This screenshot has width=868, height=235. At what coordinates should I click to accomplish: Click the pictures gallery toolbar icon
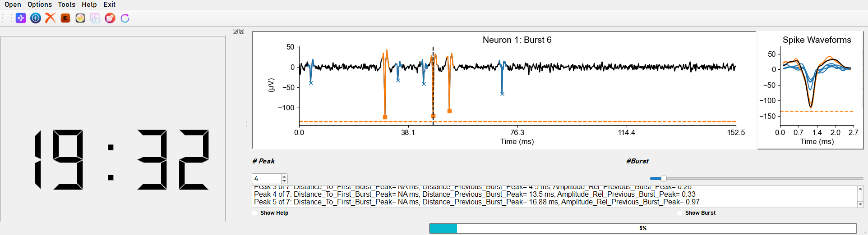tap(95, 18)
